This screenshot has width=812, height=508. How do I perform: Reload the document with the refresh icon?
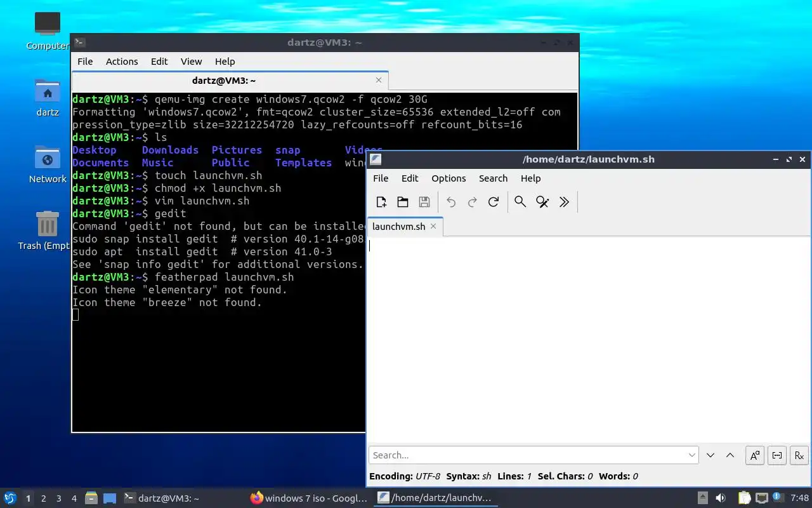click(x=494, y=202)
